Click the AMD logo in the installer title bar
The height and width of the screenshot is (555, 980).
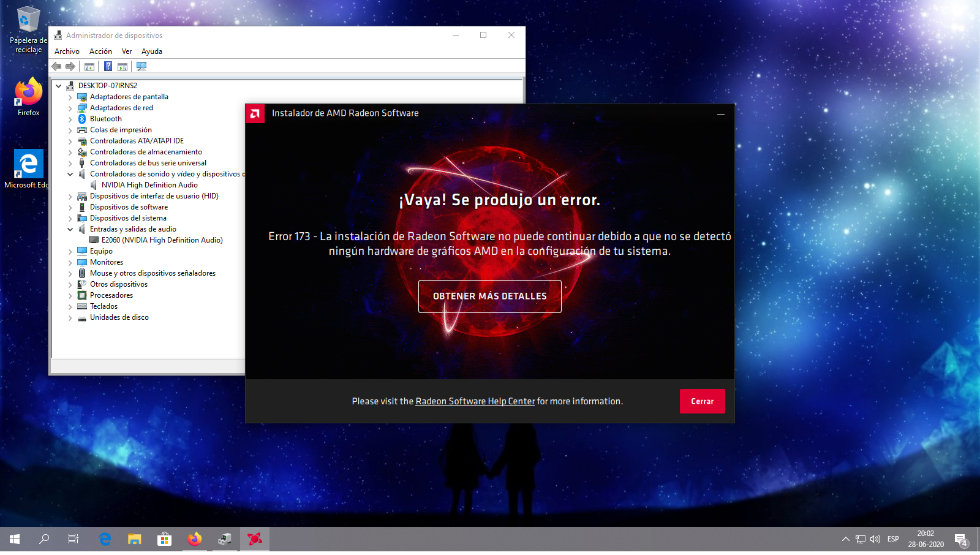255,113
